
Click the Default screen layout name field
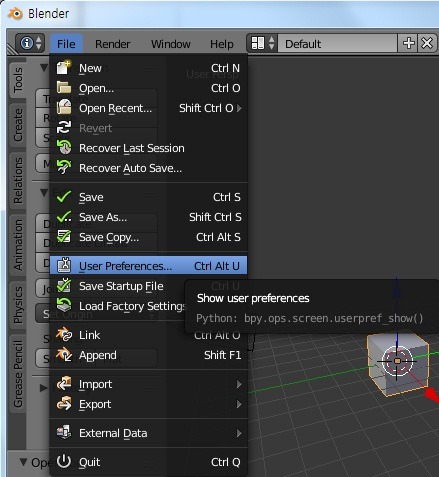click(337, 43)
